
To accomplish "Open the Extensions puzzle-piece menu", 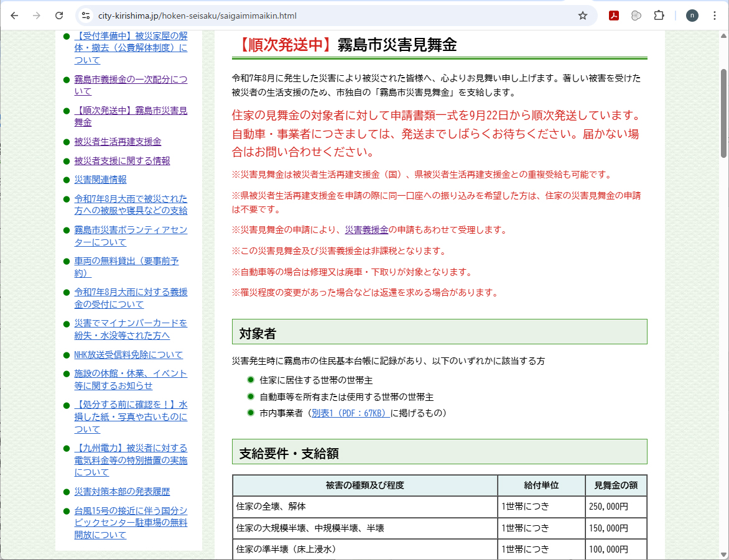I will 659,16.
